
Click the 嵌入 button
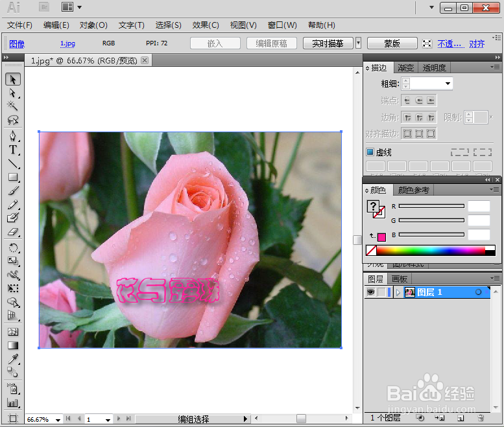(215, 43)
